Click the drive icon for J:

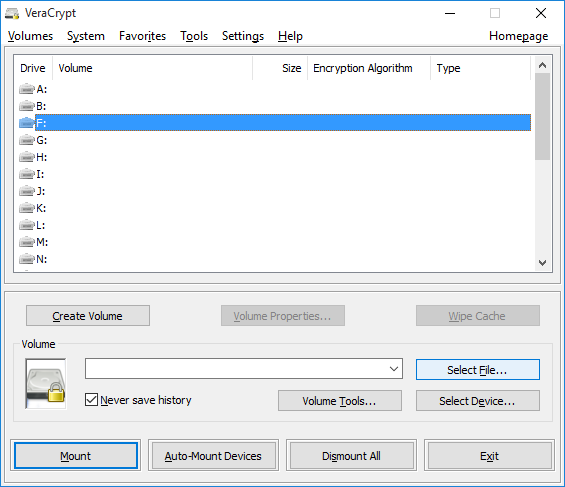click(x=27, y=191)
